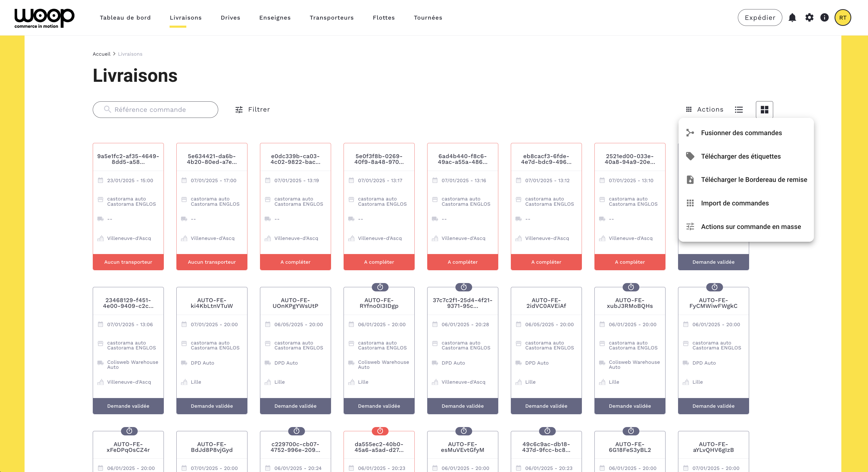Click the information icon
Screen dimensions: 868x472
click(824, 18)
